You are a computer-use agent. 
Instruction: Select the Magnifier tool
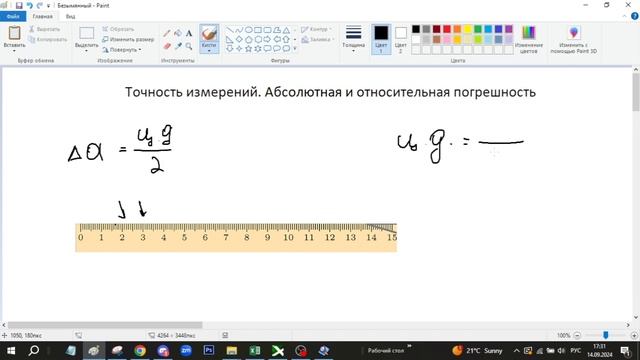tap(189, 47)
